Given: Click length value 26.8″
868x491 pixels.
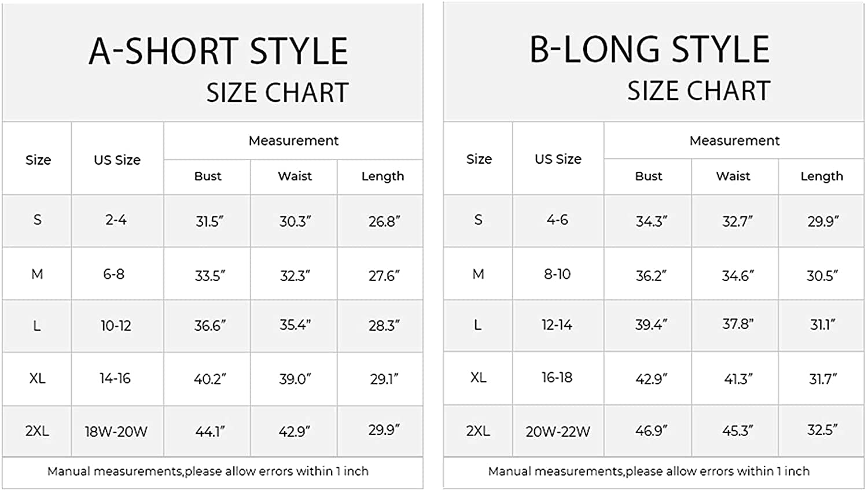Looking at the screenshot, I should pyautogui.click(x=384, y=221).
